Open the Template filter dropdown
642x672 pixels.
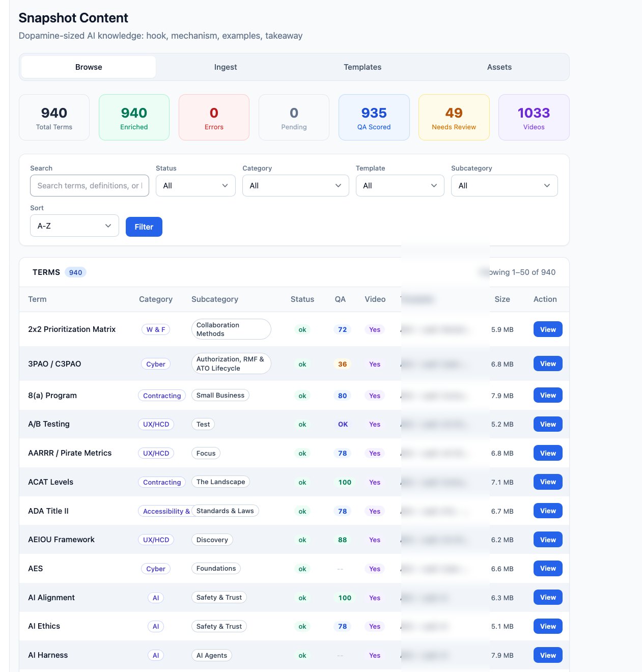400,186
